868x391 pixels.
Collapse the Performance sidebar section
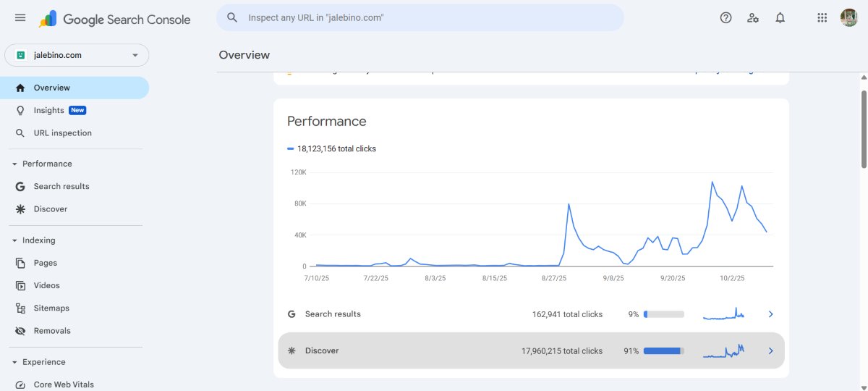(14, 164)
